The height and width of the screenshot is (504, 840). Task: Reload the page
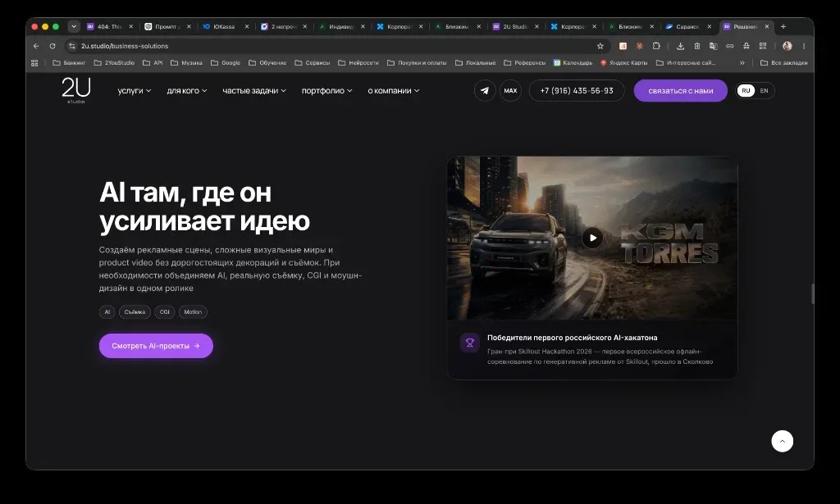(x=52, y=46)
